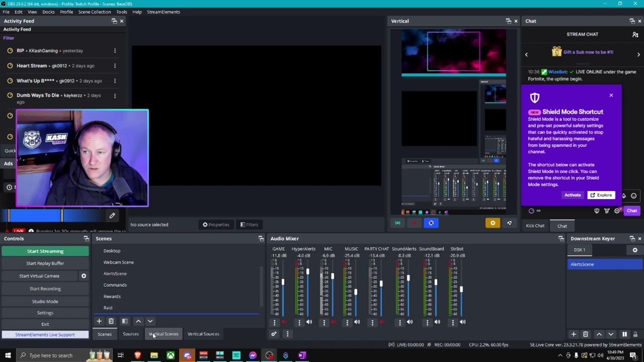Image resolution: width=644 pixels, height=362 pixels.
Task: Unmute the GAME audio channel
Action: click(285, 322)
